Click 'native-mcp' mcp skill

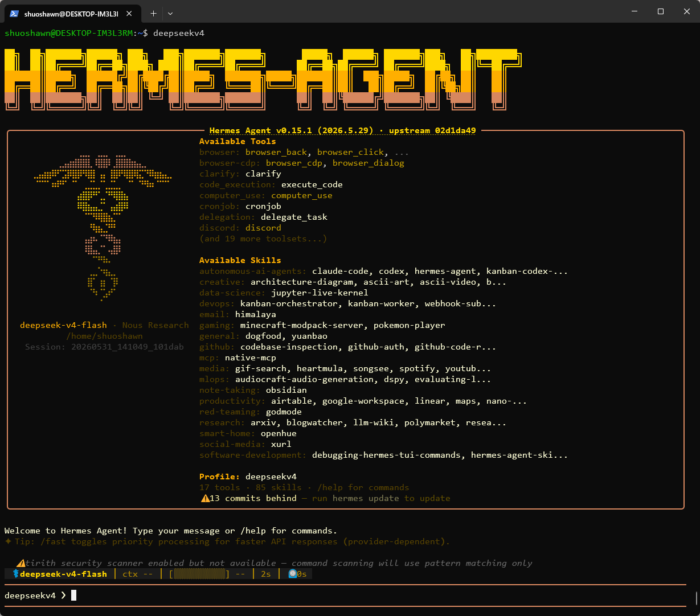click(x=251, y=358)
